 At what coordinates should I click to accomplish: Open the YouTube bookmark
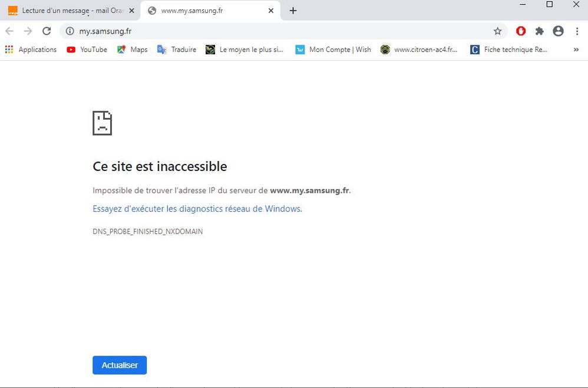click(87, 50)
